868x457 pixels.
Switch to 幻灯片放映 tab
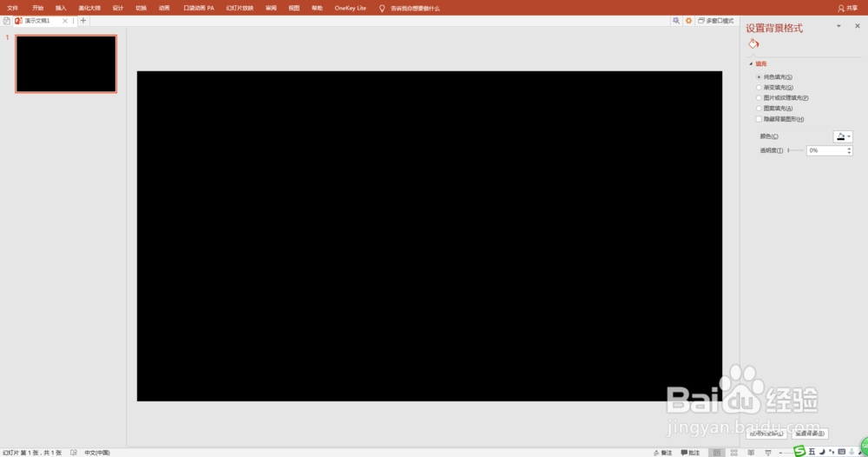(240, 9)
